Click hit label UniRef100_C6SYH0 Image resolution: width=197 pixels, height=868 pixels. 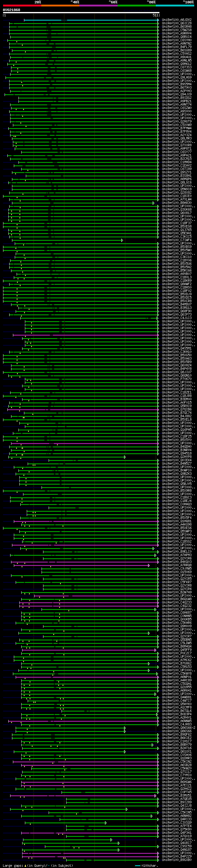point(176,40)
